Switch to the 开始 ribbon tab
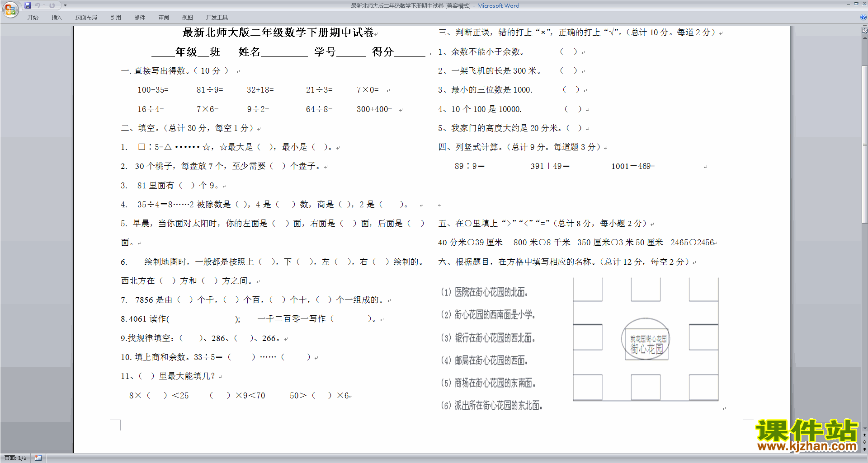 point(33,18)
